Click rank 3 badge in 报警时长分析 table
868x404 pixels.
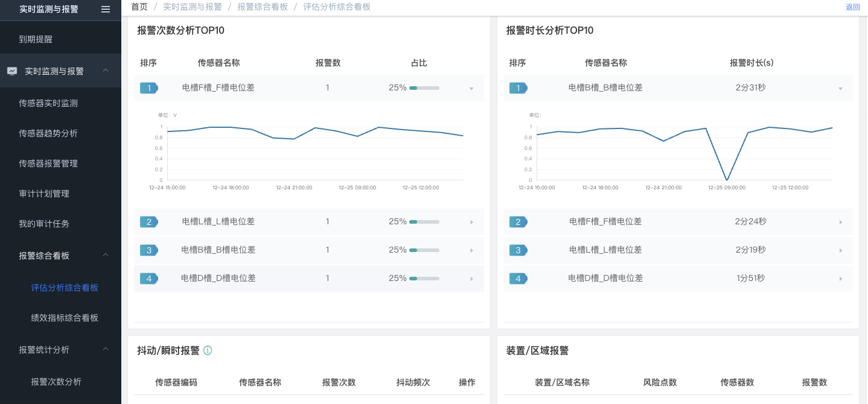pos(518,250)
